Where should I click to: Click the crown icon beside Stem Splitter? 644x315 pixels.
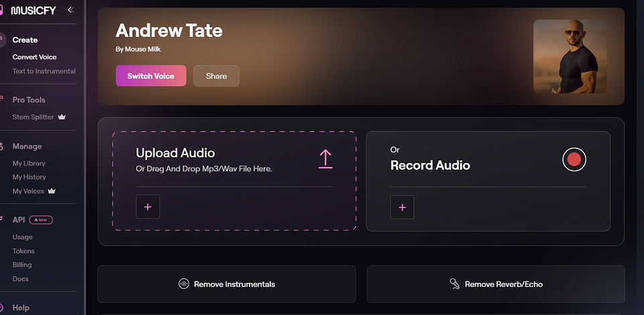click(62, 117)
